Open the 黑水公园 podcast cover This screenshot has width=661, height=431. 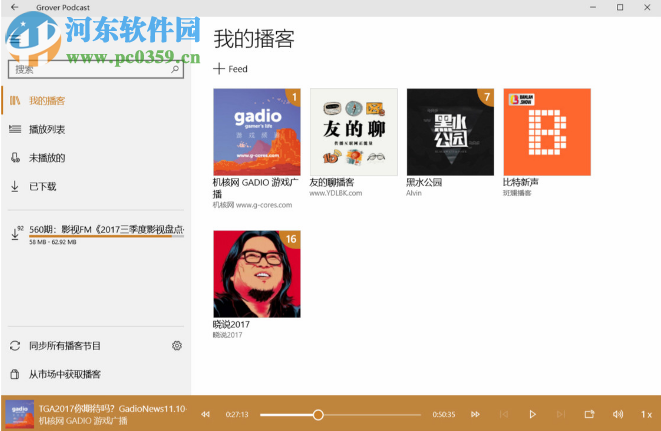(450, 132)
